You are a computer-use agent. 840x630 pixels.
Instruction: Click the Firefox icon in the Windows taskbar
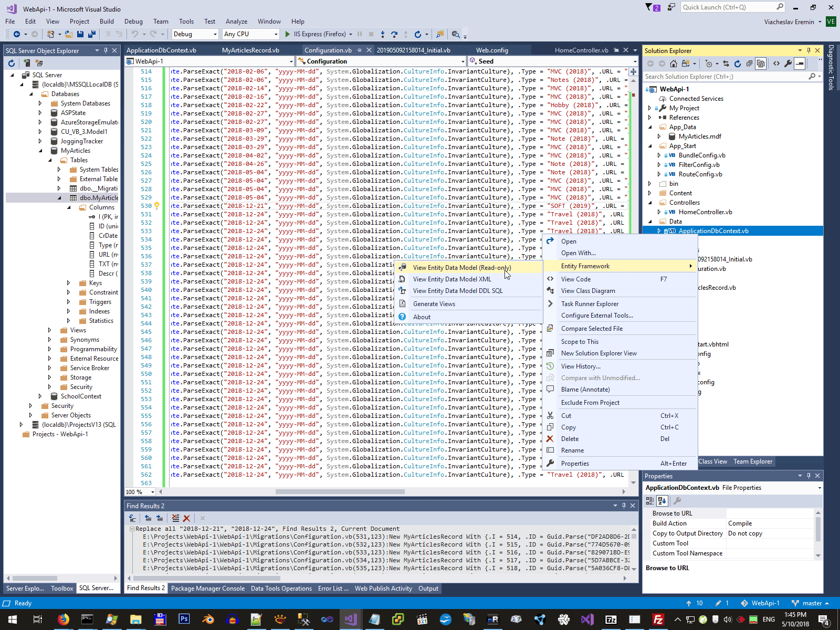tap(63, 619)
